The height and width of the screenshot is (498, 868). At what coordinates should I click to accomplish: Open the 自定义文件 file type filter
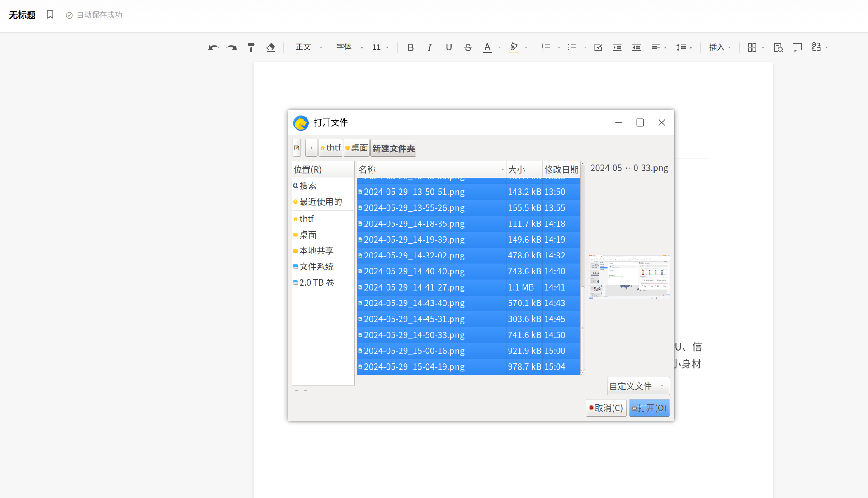click(x=637, y=386)
